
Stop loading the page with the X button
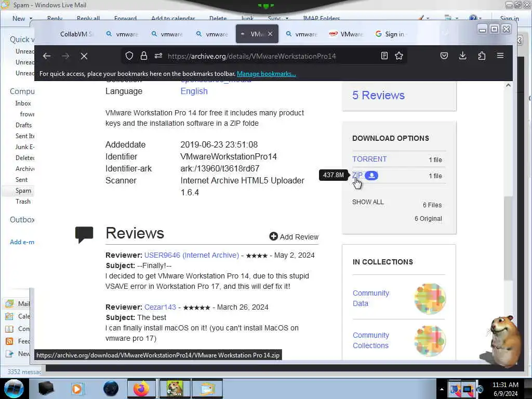(x=84, y=56)
